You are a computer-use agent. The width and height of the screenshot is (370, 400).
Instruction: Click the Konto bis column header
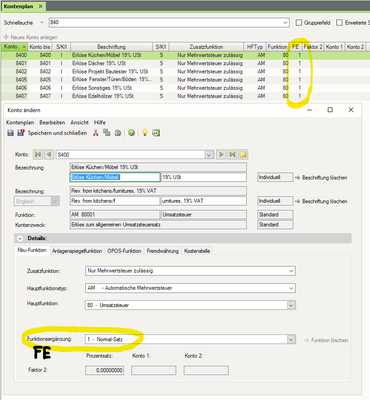click(40, 47)
